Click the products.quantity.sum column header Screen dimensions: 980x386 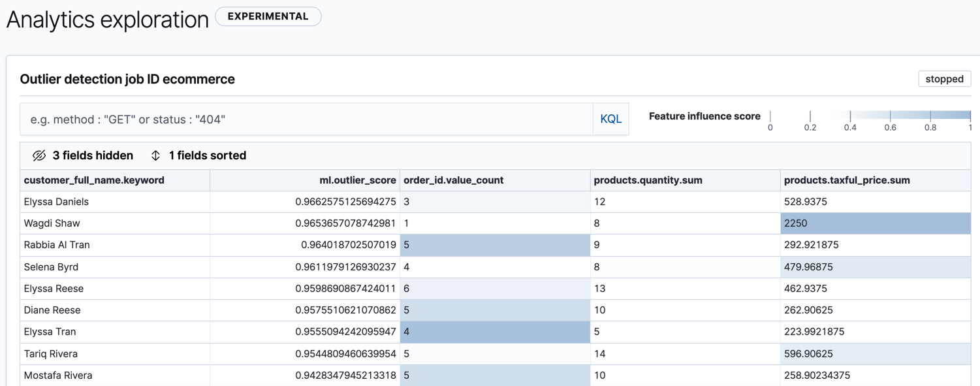pos(685,180)
